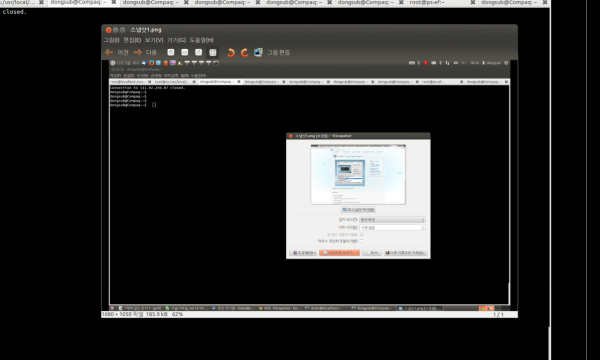Open the 도움말(H) menu
This screenshot has height=360, width=600.
point(201,40)
